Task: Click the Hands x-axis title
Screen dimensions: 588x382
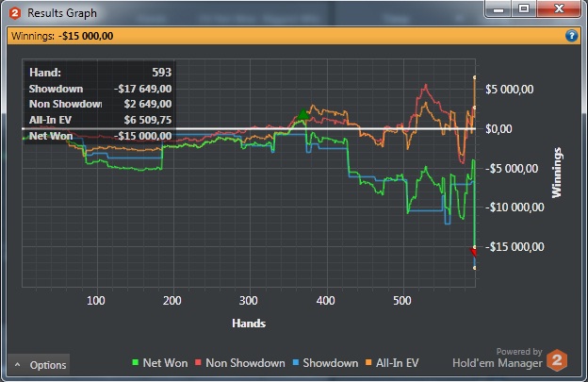Action: [x=249, y=324]
